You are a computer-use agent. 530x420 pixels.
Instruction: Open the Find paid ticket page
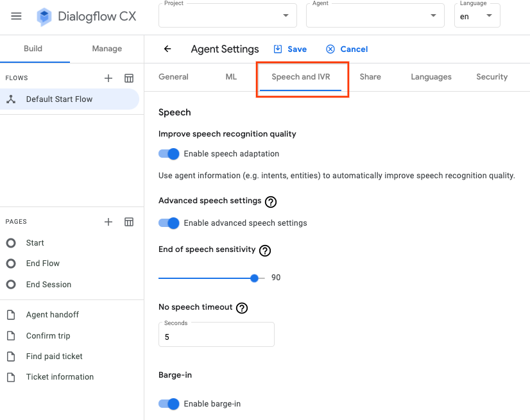tap(54, 357)
